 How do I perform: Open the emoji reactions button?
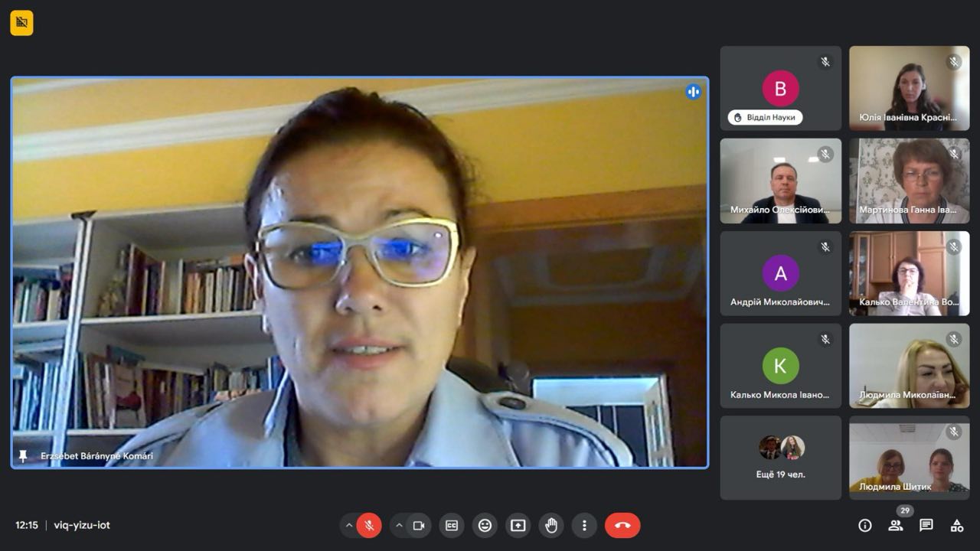click(x=485, y=525)
